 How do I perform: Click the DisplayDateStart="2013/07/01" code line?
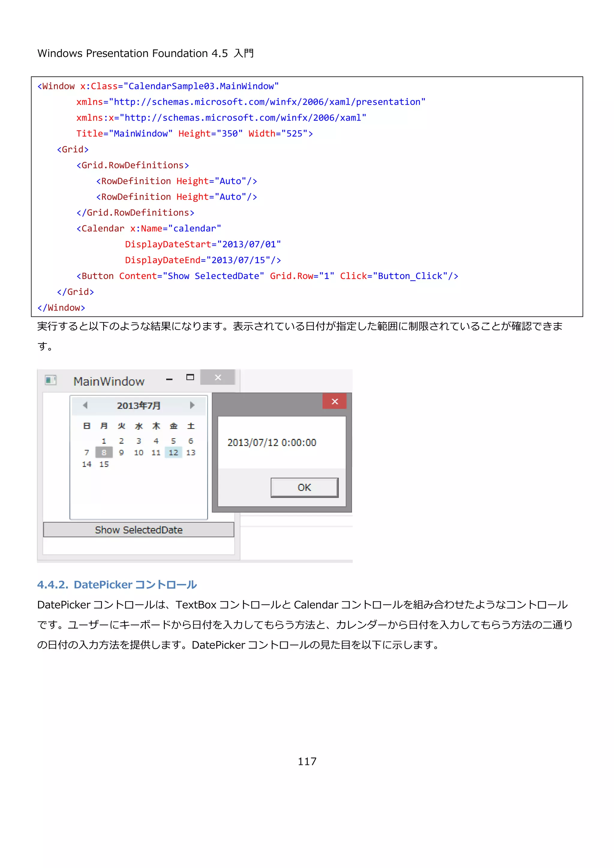click(x=203, y=244)
